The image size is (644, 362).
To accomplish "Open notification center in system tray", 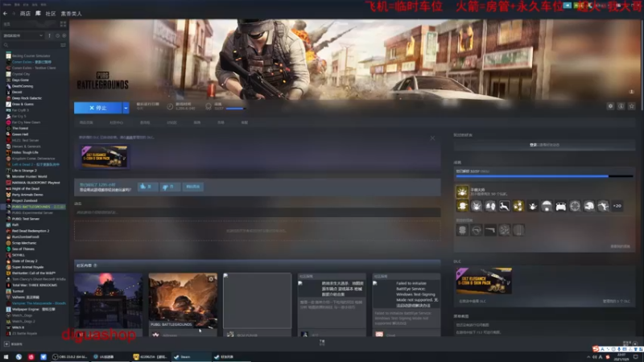I will pos(636,357).
